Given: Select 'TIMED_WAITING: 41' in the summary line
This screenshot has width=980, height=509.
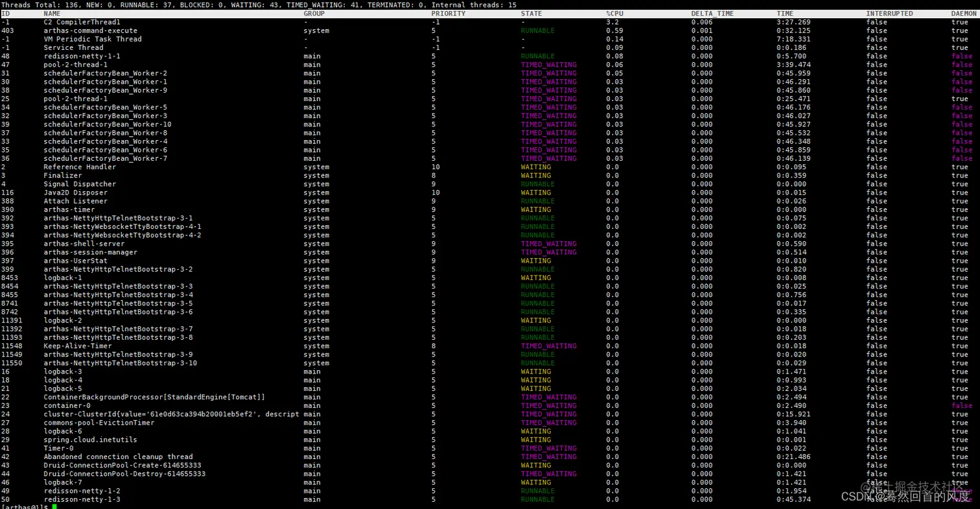Looking at the screenshot, I should click(x=321, y=5).
